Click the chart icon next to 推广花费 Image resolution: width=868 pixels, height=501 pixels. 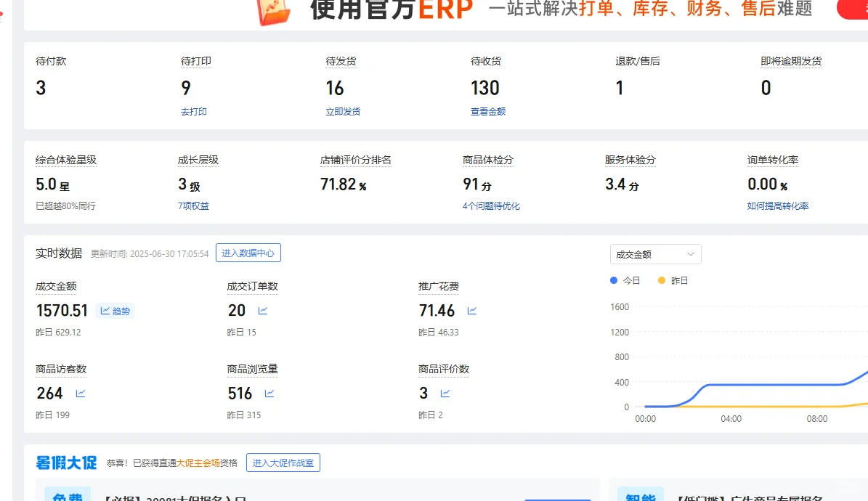click(471, 310)
